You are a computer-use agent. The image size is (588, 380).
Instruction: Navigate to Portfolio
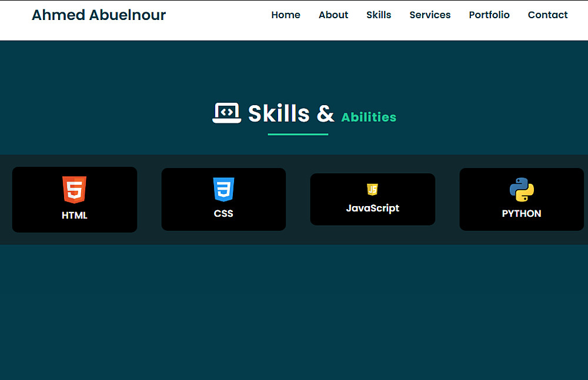coord(489,15)
